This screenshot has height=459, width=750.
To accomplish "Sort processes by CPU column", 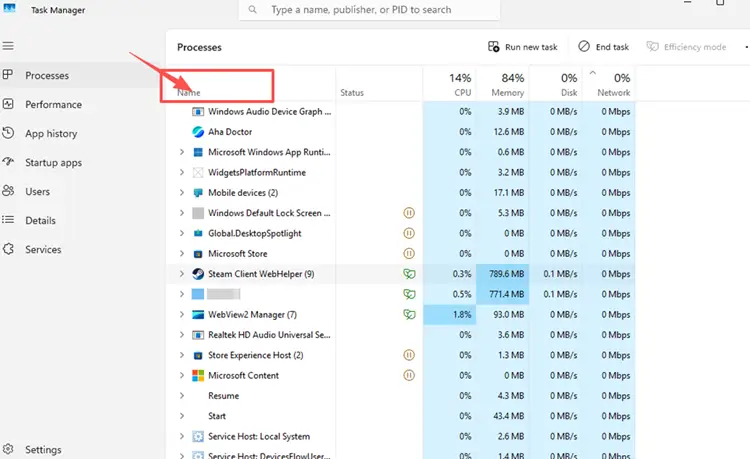I will click(450, 84).
